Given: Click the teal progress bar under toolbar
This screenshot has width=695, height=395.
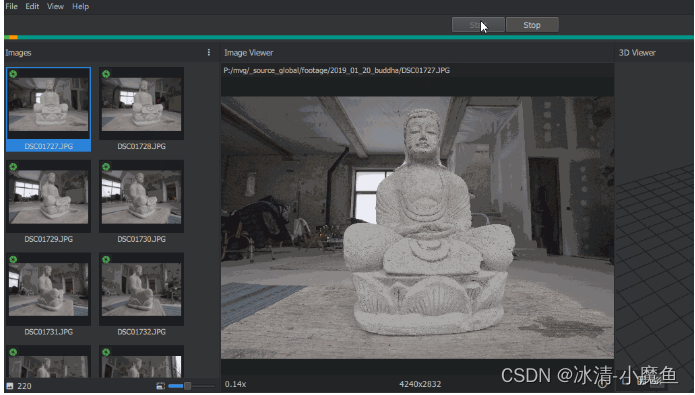Looking at the screenshot, I should point(349,37).
